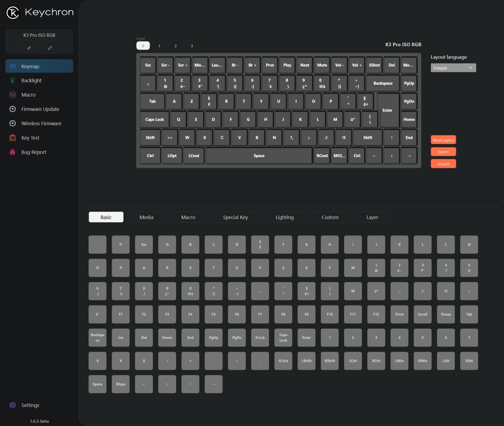The image size is (504, 426).
Task: Switch to keyboard layer 2
Action: [x=175, y=46]
